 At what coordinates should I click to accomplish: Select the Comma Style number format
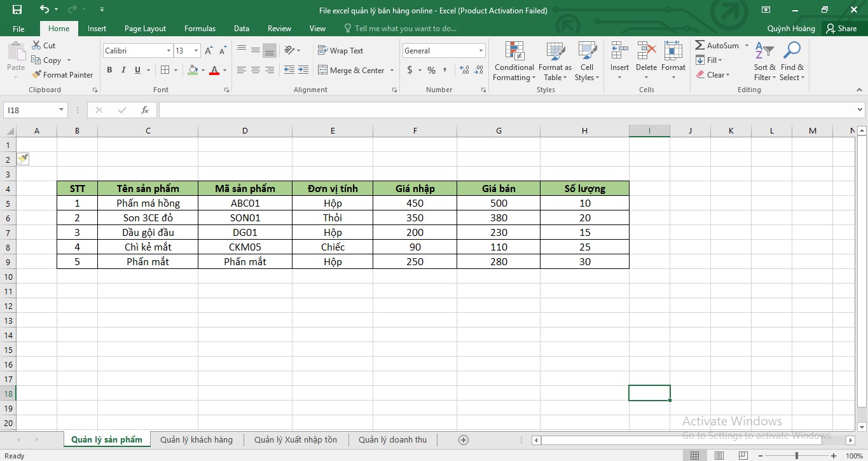point(445,70)
